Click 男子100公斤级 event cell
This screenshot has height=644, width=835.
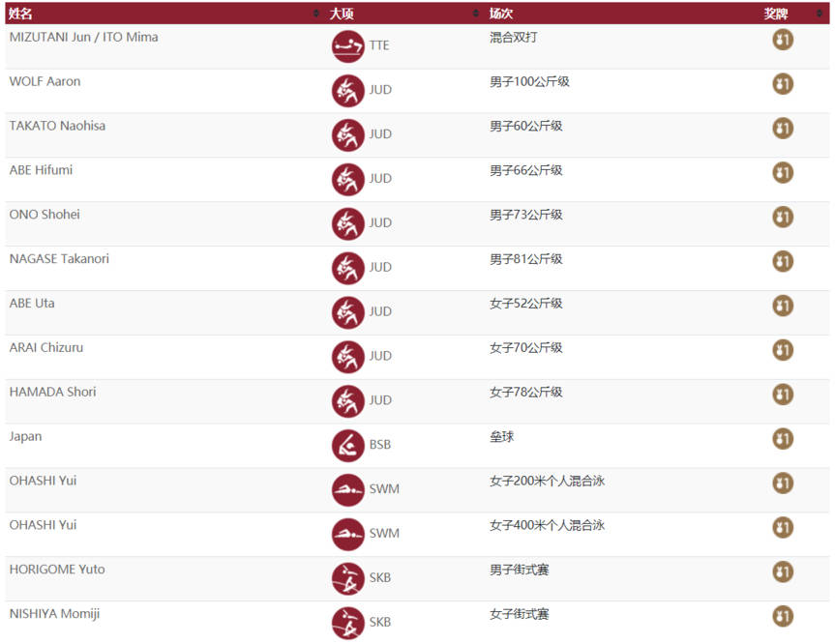click(529, 81)
